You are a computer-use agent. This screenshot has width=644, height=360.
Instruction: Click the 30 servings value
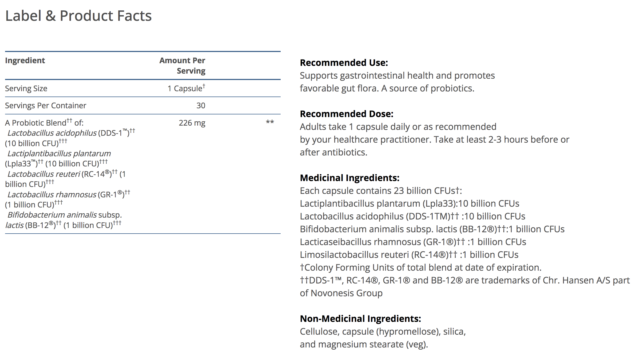[x=201, y=106]
